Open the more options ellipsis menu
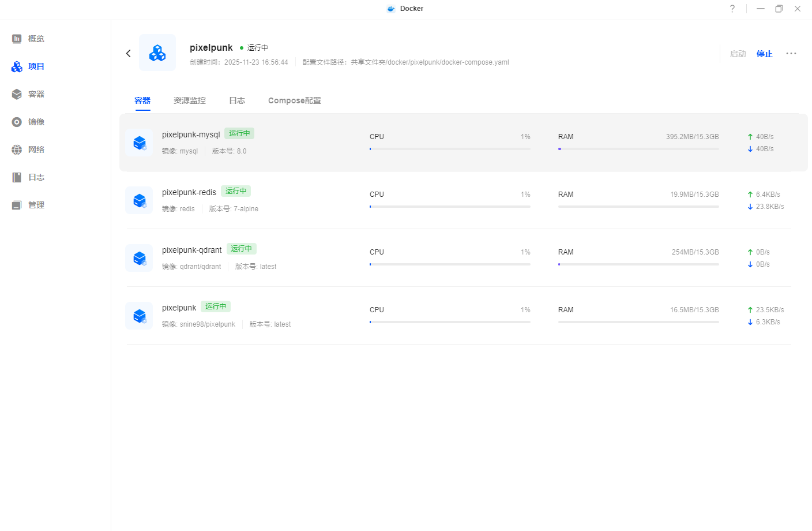 (x=791, y=54)
